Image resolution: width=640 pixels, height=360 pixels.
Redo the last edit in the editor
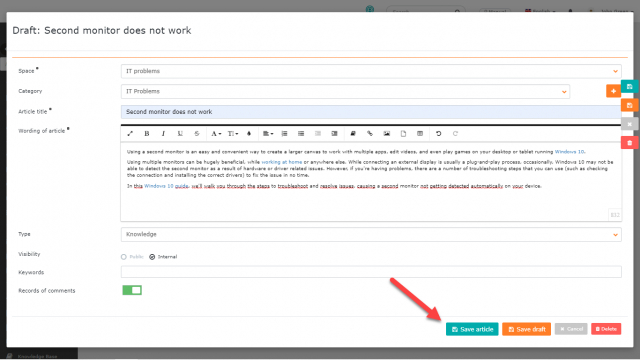[x=455, y=133]
